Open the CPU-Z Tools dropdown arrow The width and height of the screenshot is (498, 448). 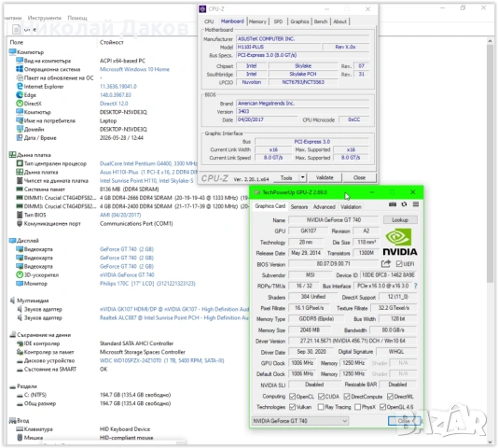(x=303, y=177)
